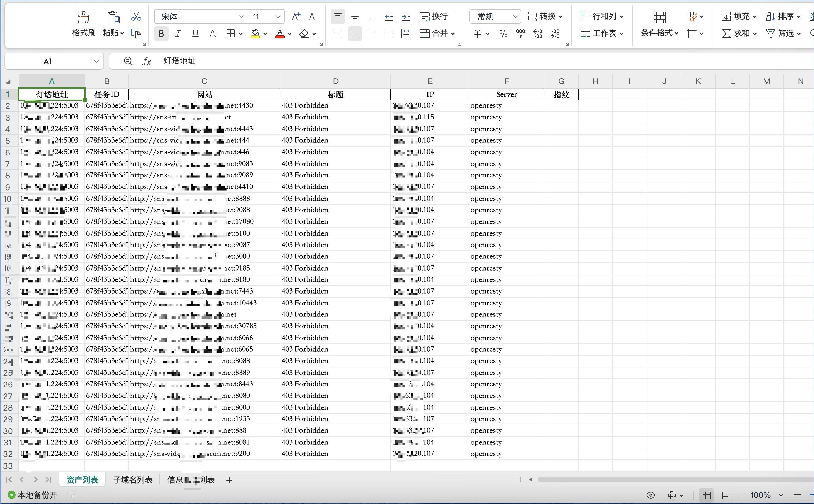Click the strikethrough text icon
The image size is (814, 504).
tap(212, 33)
